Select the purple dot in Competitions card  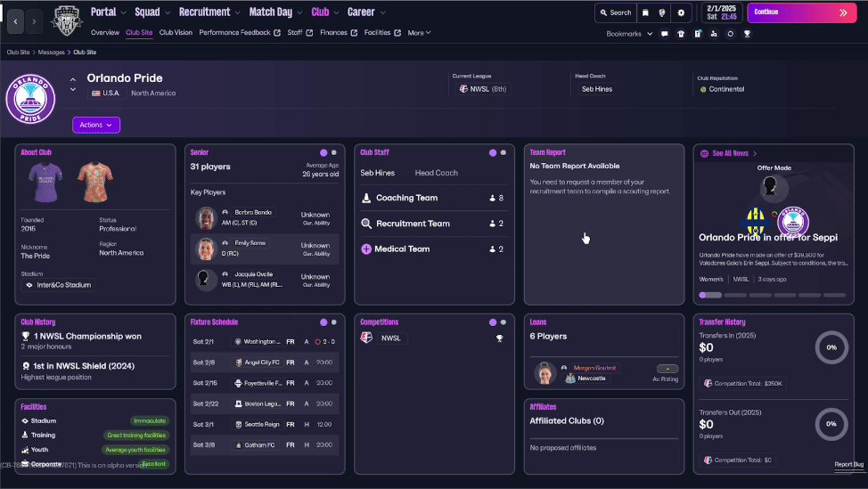(493, 322)
